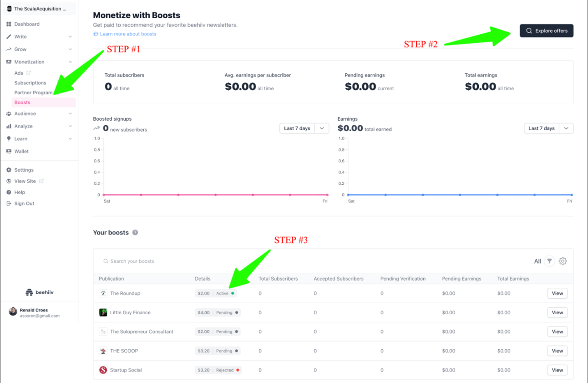Click The Roundup publication logo
588x383 pixels.
tap(103, 293)
